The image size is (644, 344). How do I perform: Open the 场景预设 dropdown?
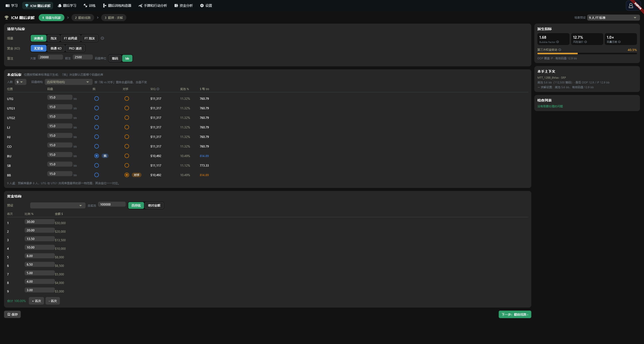613,18
